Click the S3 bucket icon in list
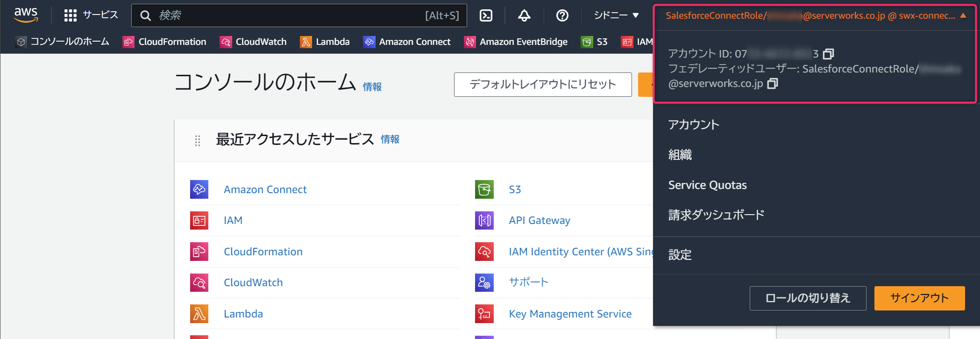980x339 pixels. [x=484, y=189]
